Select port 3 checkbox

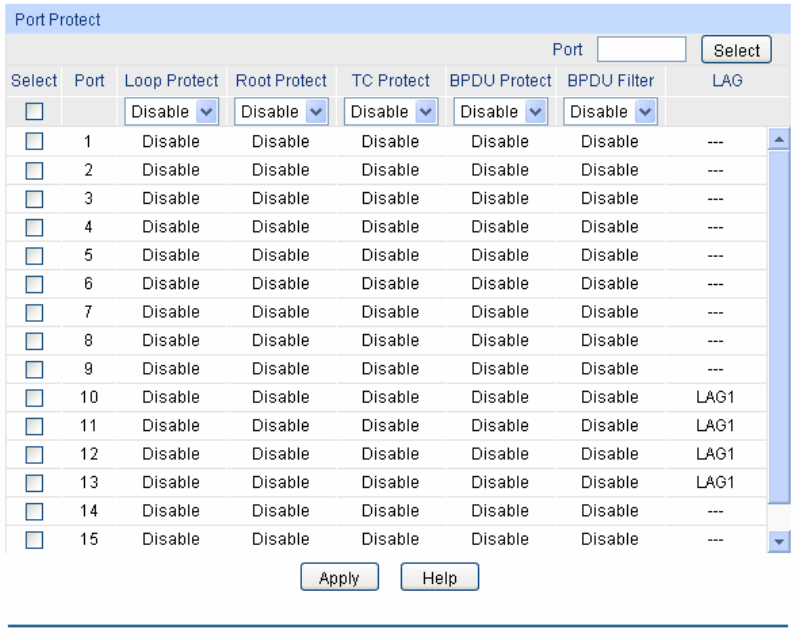tap(34, 199)
